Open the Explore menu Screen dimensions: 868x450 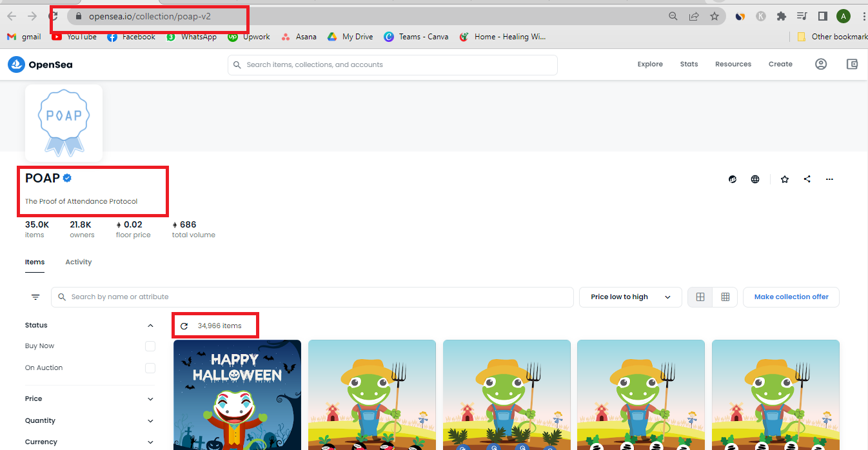[x=650, y=64]
